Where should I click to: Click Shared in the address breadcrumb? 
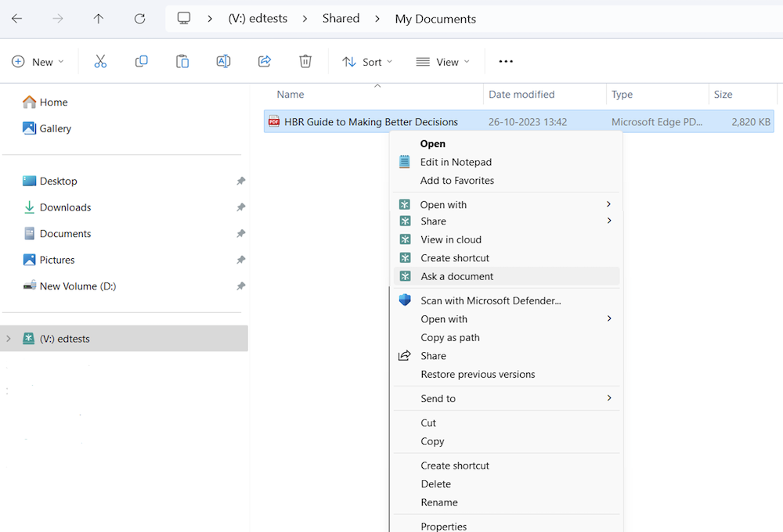click(x=341, y=19)
